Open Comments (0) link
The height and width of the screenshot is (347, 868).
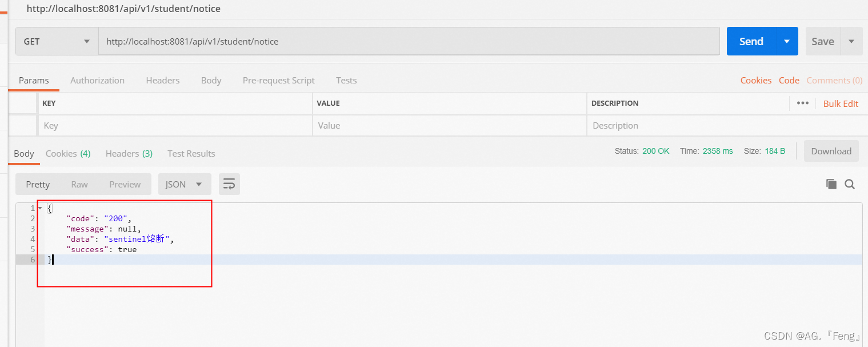coord(834,81)
